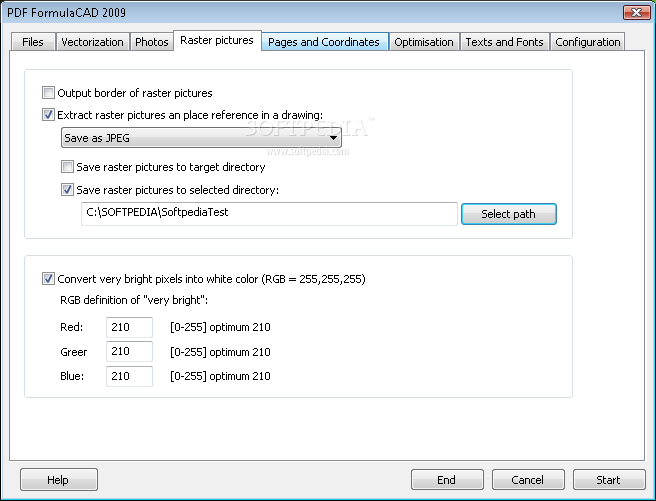Click the Blue '[0-255] optimum 210' text
The height and width of the screenshot is (501, 656).
[x=220, y=376]
